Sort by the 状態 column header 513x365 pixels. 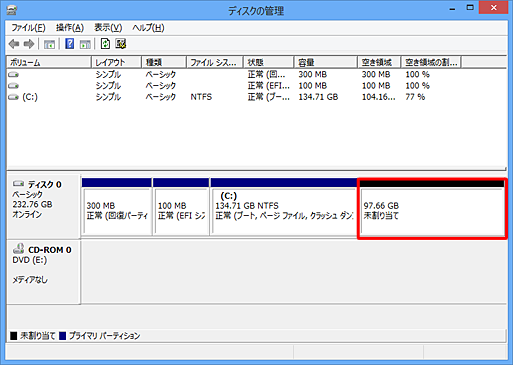coord(269,62)
